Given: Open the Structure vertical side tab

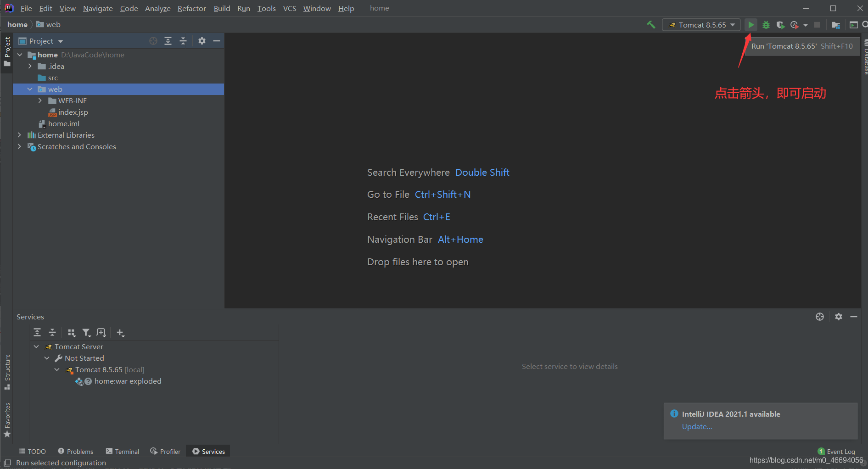Looking at the screenshot, I should 7,372.
